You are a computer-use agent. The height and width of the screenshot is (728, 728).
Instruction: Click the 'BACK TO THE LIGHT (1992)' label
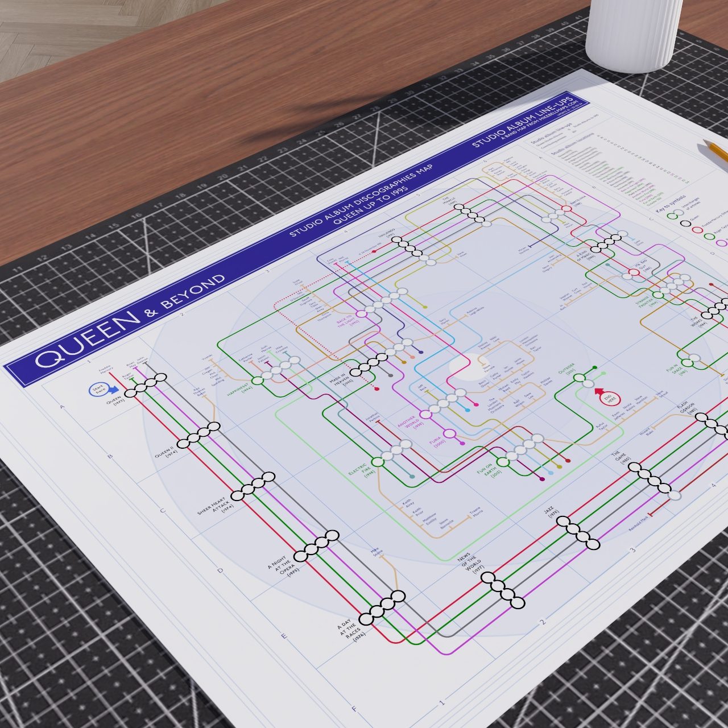[x=348, y=320]
